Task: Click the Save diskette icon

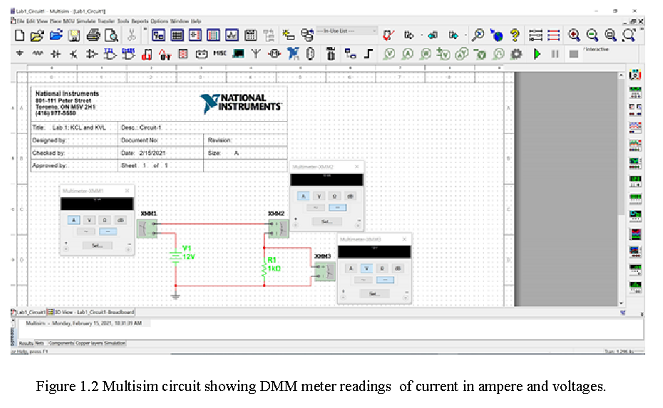Action: pyautogui.click(x=74, y=36)
